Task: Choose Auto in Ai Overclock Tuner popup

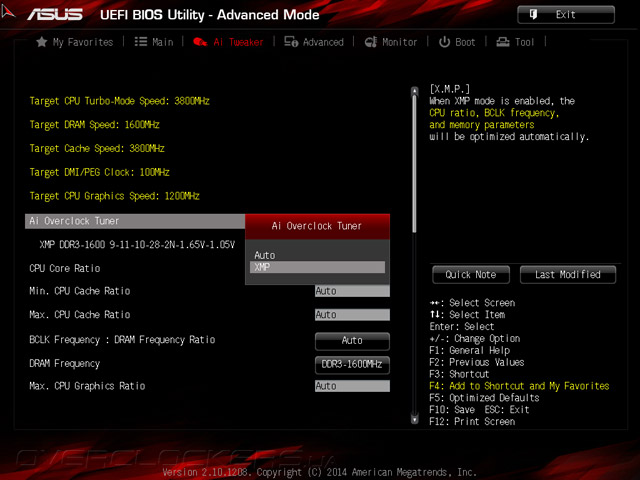Action: click(x=317, y=256)
